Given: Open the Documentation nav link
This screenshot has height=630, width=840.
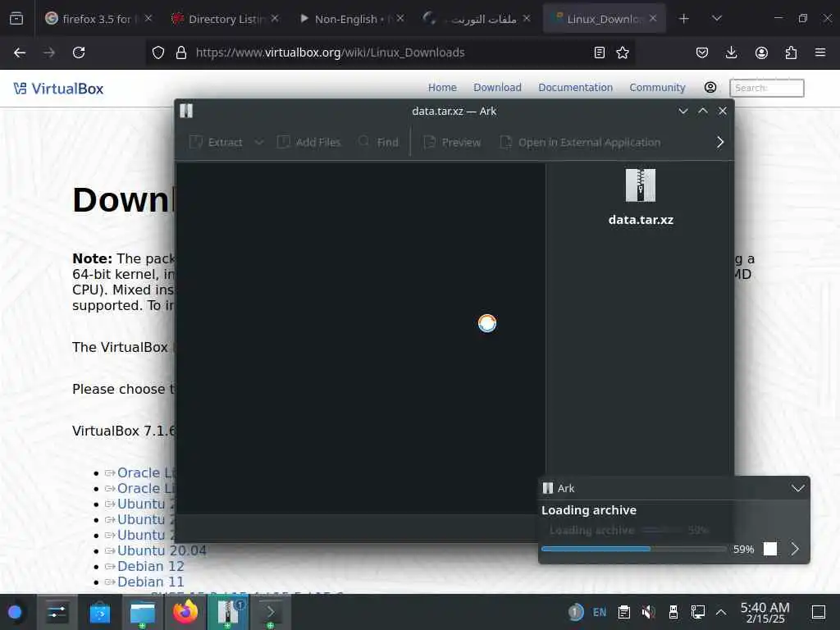Looking at the screenshot, I should pyautogui.click(x=575, y=87).
